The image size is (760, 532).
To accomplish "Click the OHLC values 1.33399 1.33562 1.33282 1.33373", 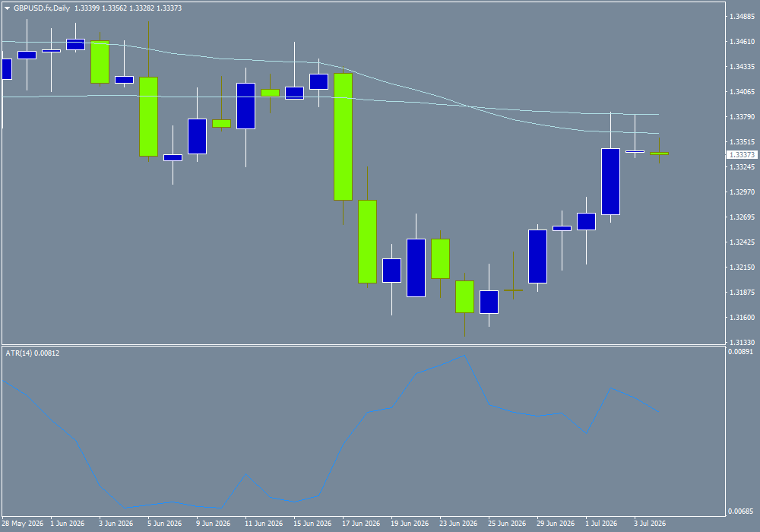I will pyautogui.click(x=128, y=8).
